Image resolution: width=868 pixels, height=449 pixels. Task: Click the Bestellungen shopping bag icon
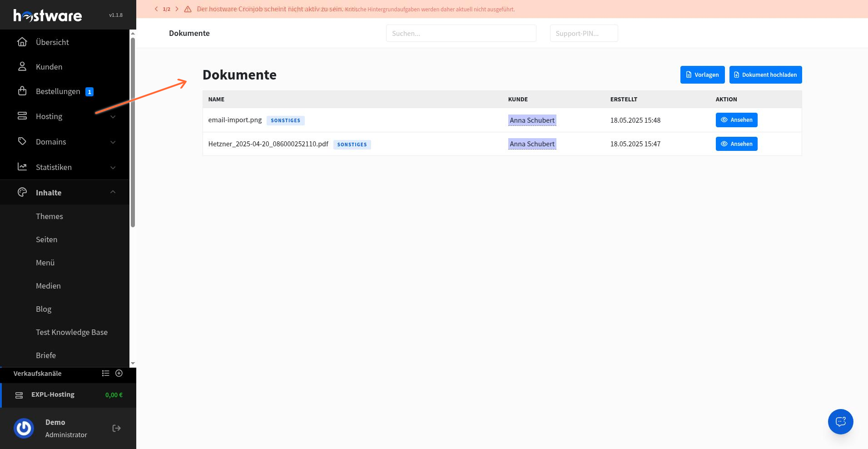click(x=22, y=91)
